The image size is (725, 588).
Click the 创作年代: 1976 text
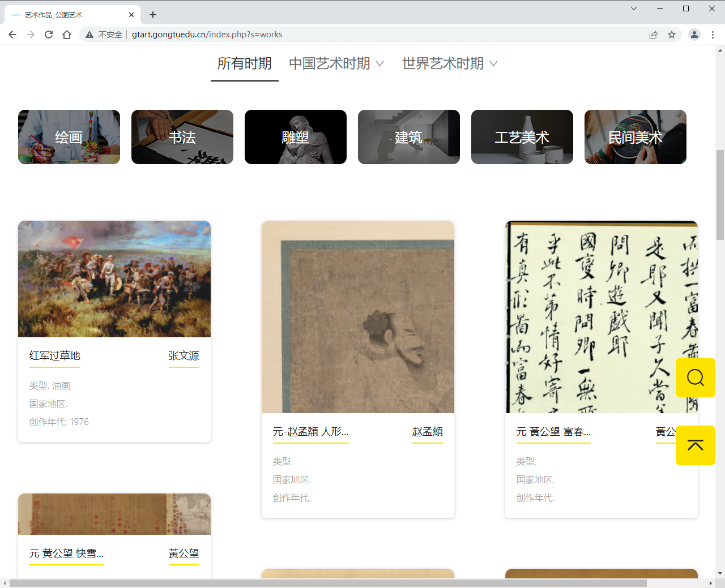(x=59, y=422)
